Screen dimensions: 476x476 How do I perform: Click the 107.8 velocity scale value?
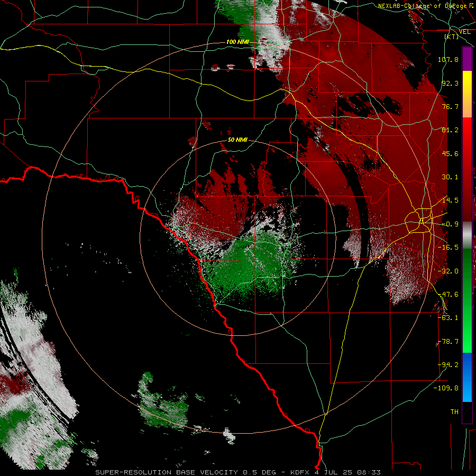(x=448, y=59)
